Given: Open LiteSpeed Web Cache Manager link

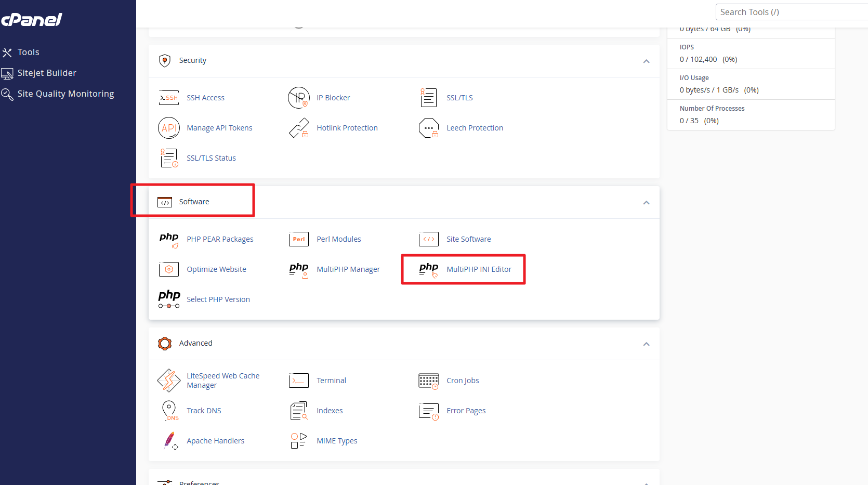Looking at the screenshot, I should (223, 381).
